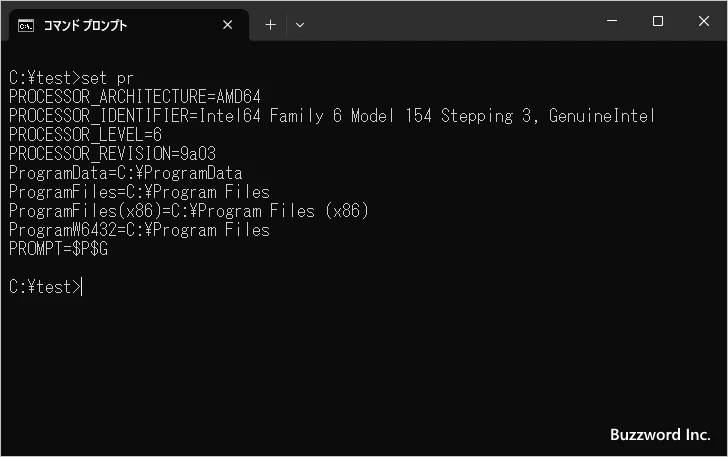
Task: Click the ProgramData=C:¥ProgramData line
Action: (125, 173)
